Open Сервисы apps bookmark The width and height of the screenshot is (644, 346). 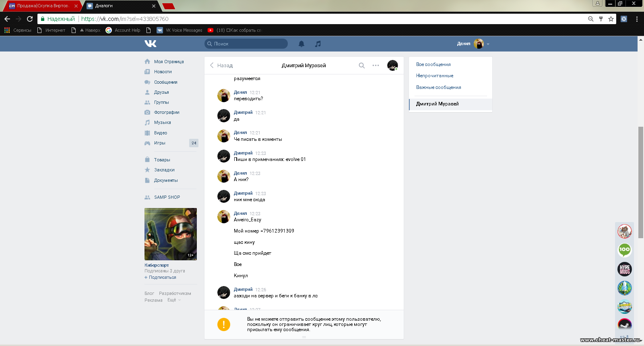point(18,30)
